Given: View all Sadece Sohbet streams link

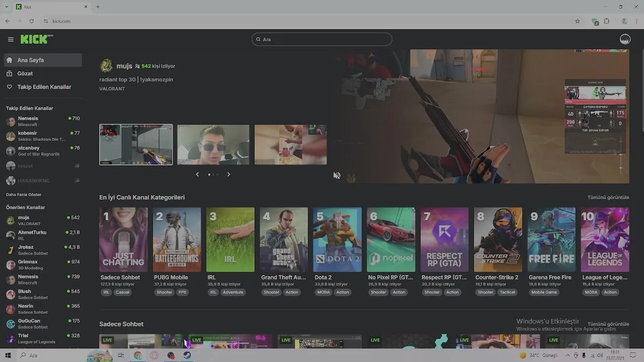Looking at the screenshot, I should [608, 324].
